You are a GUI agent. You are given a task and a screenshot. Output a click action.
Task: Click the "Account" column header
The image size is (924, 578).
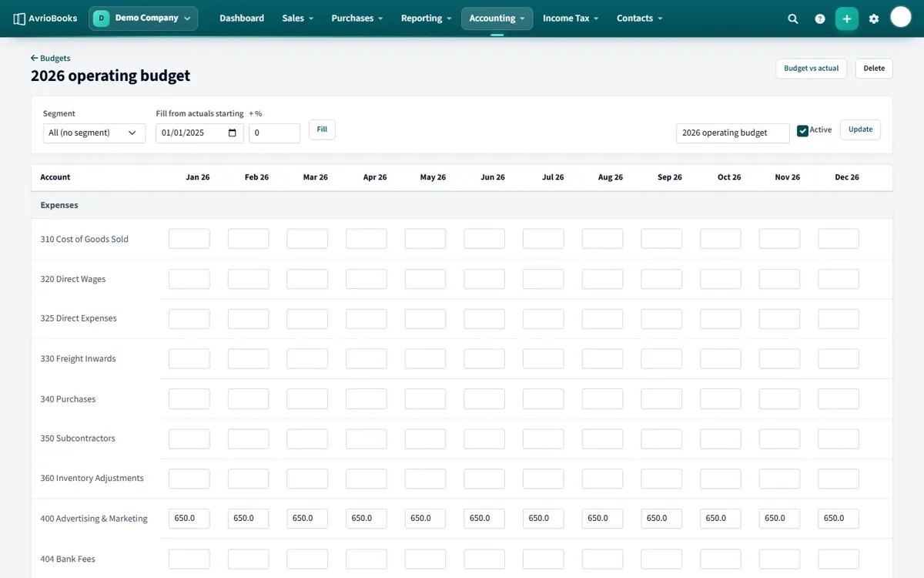point(55,177)
